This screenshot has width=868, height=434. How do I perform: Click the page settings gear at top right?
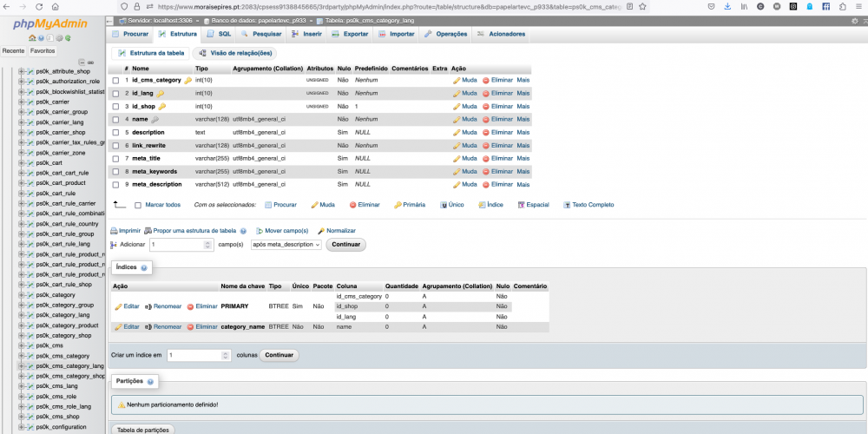pos(855,21)
